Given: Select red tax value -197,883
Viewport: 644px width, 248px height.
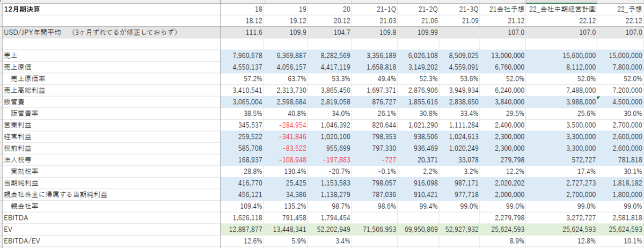Looking at the screenshot, I should tap(336, 159).
